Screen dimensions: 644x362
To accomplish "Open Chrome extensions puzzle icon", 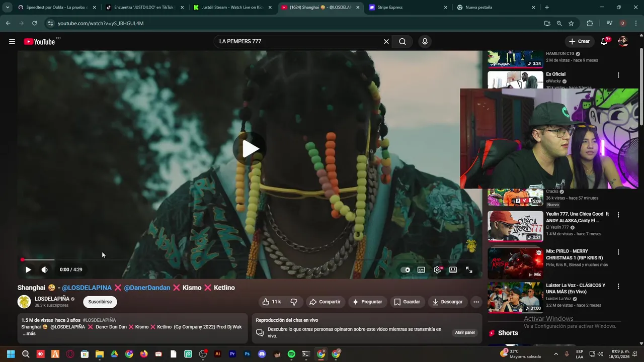I will coord(590,23).
